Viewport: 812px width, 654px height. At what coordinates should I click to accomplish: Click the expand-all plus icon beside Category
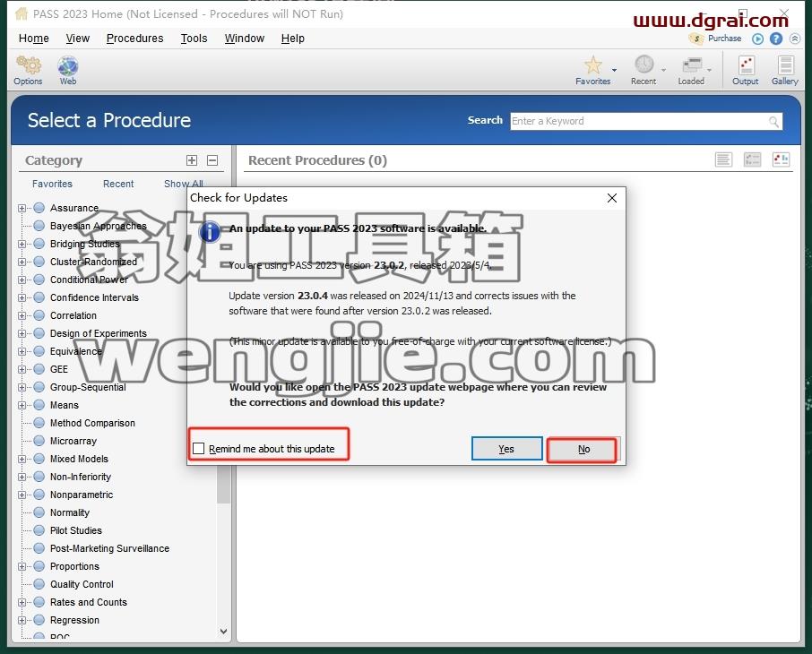(192, 160)
